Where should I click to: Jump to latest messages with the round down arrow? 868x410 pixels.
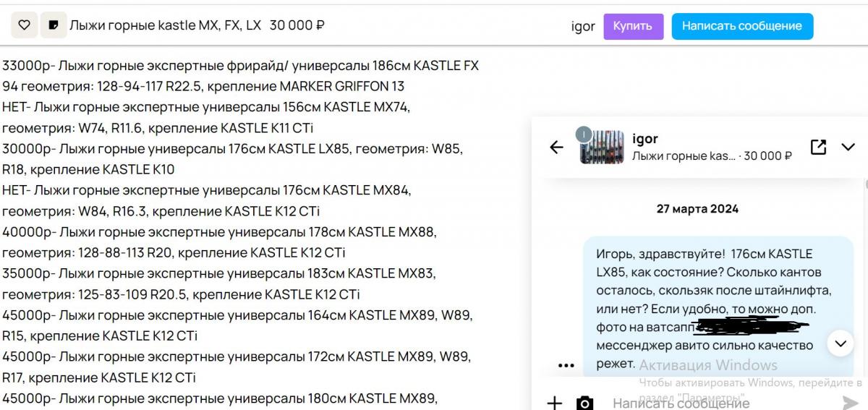pos(840,343)
